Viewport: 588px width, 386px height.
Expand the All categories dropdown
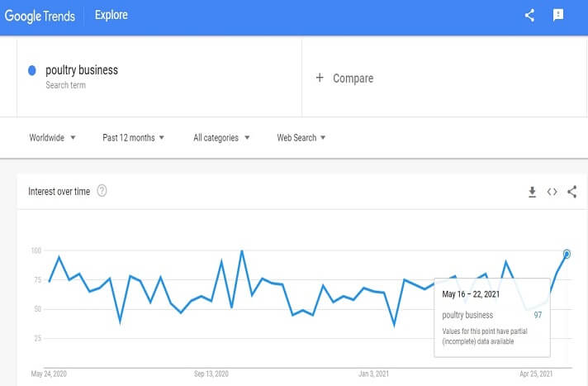(x=221, y=138)
